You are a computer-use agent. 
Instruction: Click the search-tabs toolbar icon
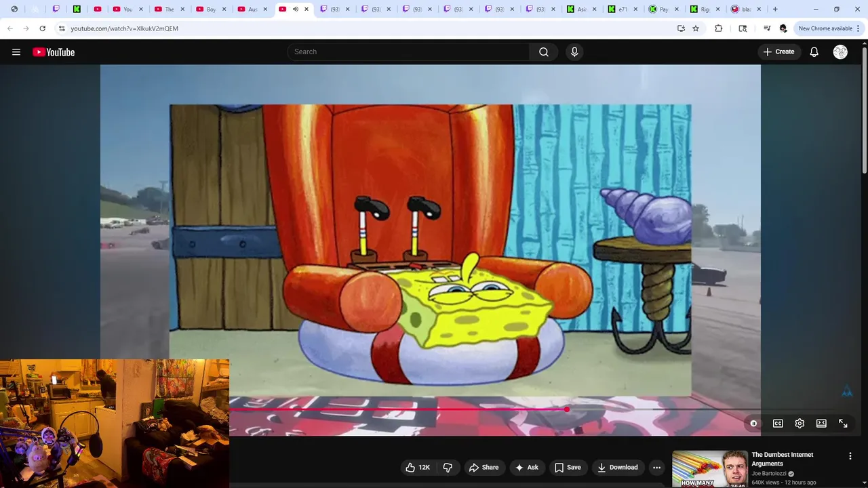pyautogui.click(x=743, y=28)
